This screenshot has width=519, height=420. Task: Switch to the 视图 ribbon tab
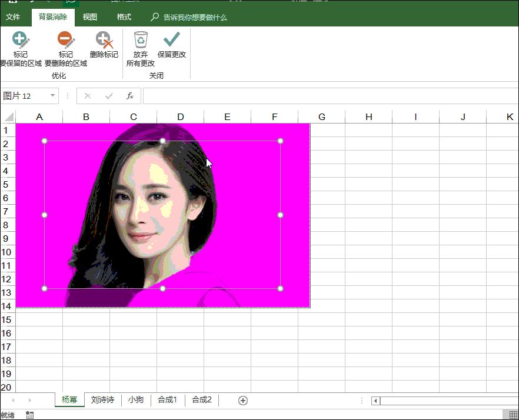tap(89, 17)
